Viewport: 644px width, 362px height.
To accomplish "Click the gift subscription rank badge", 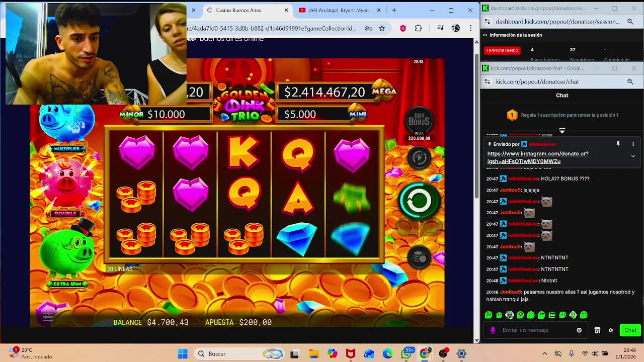I will [512, 115].
